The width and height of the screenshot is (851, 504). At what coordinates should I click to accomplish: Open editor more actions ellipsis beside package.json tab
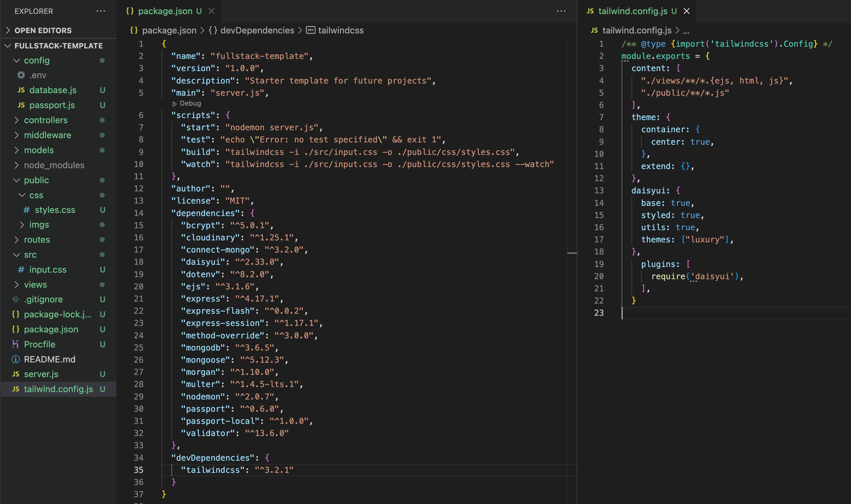(561, 11)
